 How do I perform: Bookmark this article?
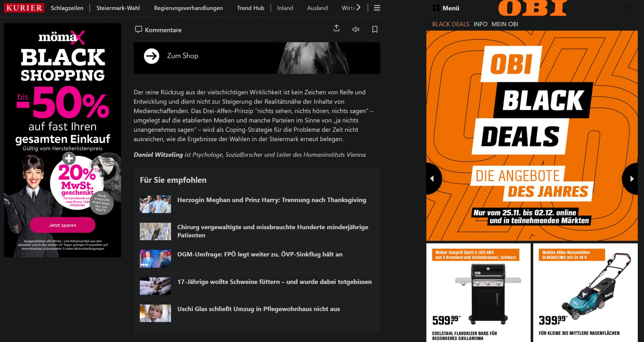[375, 30]
